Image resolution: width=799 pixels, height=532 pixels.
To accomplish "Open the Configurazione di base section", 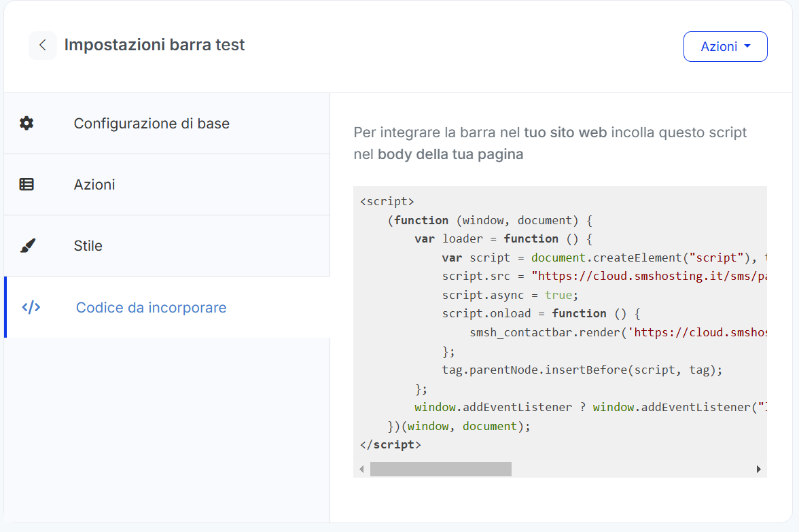I will (x=152, y=124).
